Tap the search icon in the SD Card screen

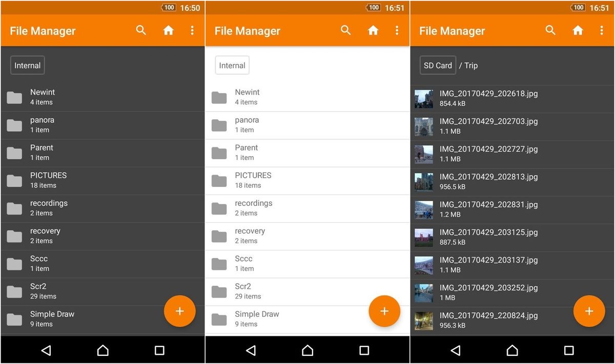coord(550,30)
